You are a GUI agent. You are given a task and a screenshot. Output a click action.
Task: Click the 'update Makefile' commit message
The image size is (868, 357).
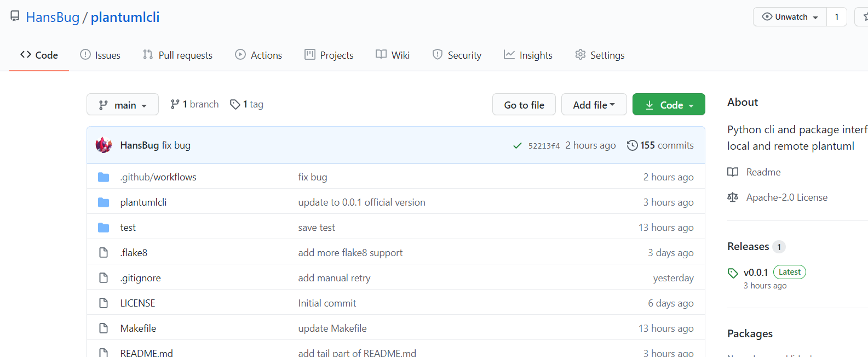coord(332,328)
